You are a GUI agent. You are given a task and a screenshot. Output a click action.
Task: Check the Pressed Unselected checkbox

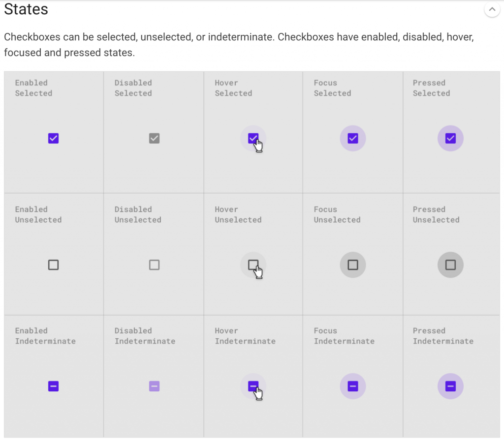point(451,265)
